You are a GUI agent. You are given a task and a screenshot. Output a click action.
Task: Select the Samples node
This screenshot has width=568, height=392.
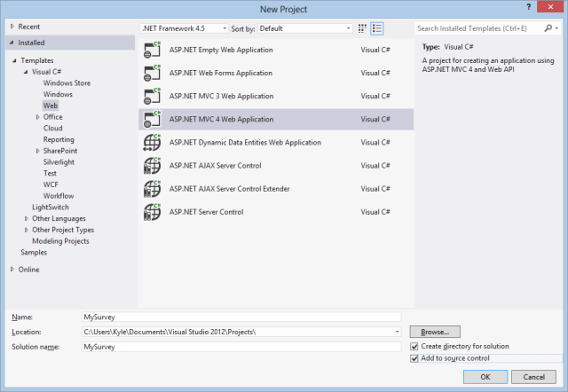pos(34,252)
